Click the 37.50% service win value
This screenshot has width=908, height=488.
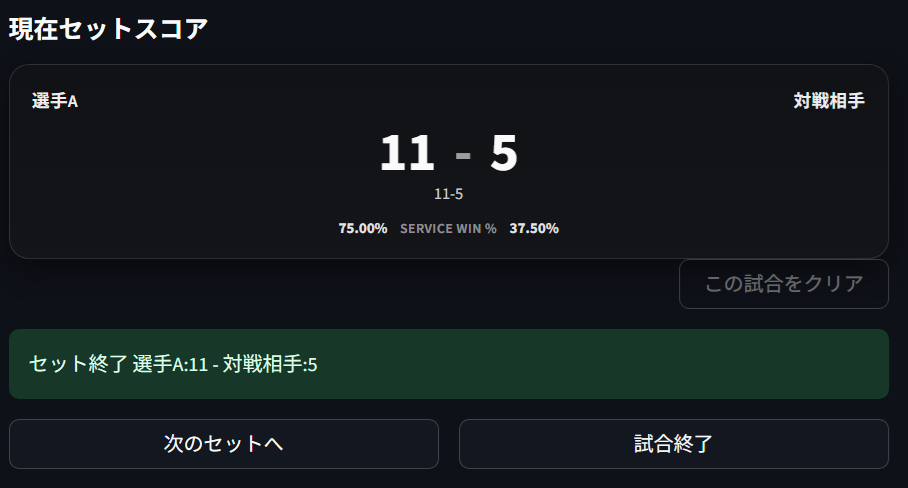[534, 228]
